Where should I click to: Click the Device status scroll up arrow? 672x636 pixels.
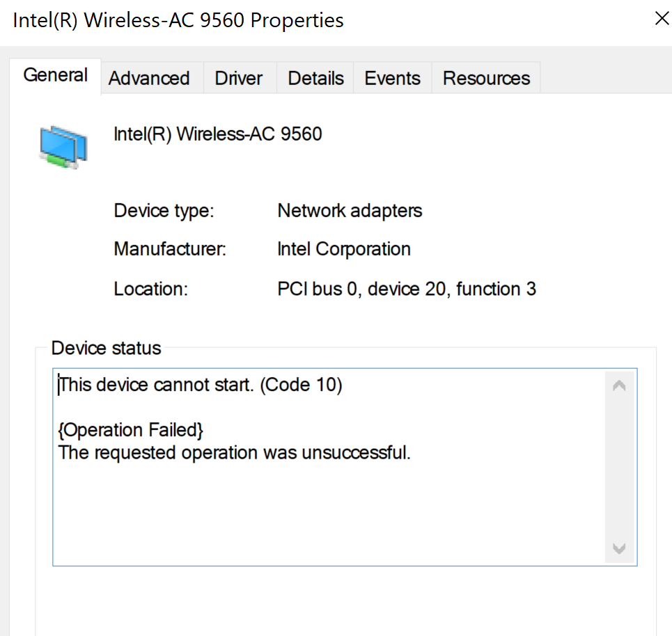(619, 386)
